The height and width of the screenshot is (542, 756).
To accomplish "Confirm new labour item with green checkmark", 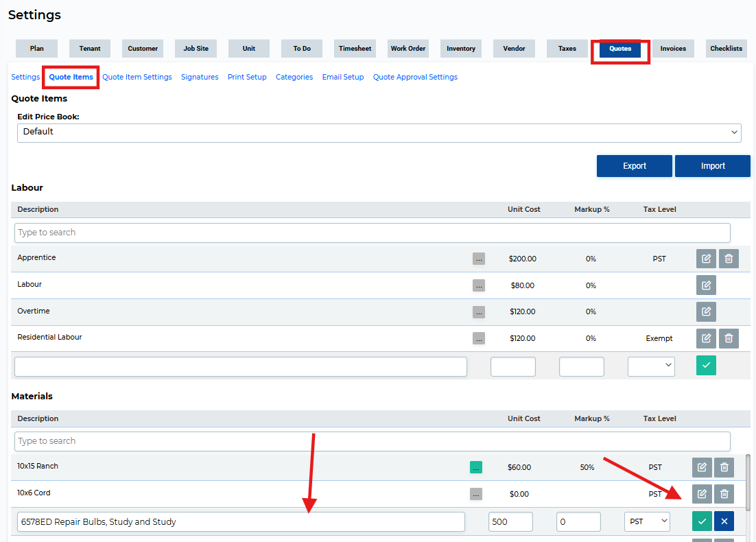I will pos(706,365).
